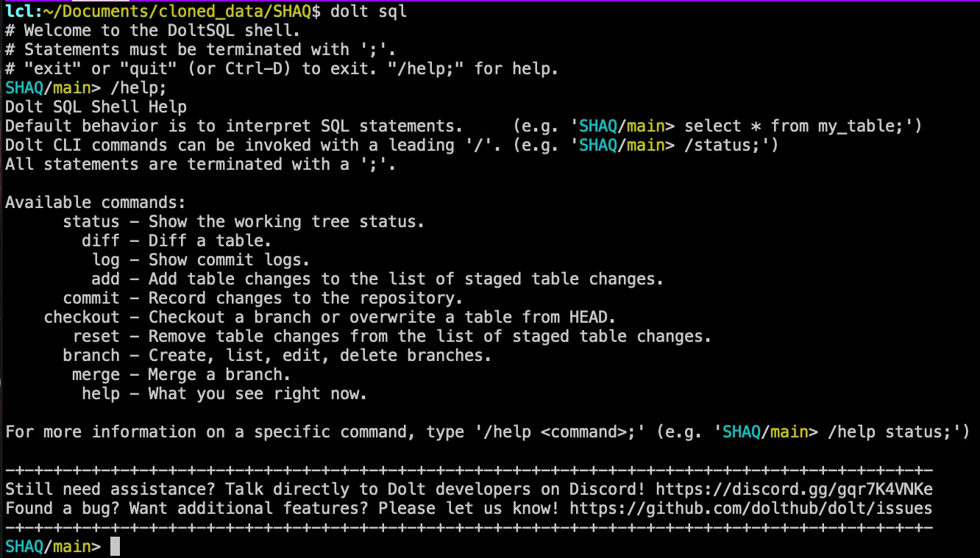The height and width of the screenshot is (558, 980).
Task: Open the GitHub dolt issues URL
Action: tap(750, 509)
